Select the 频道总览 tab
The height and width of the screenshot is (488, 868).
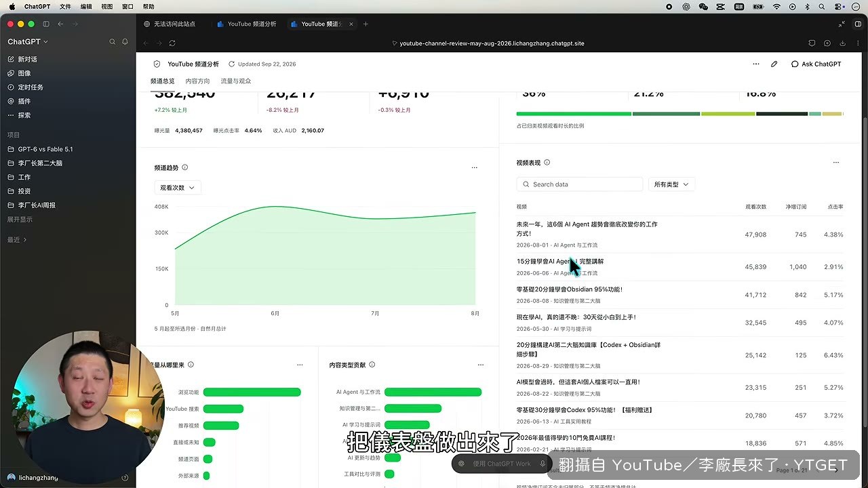[162, 81]
